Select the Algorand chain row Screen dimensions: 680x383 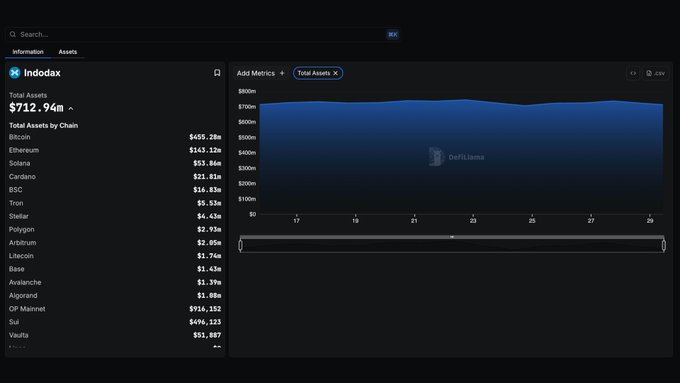(115, 296)
